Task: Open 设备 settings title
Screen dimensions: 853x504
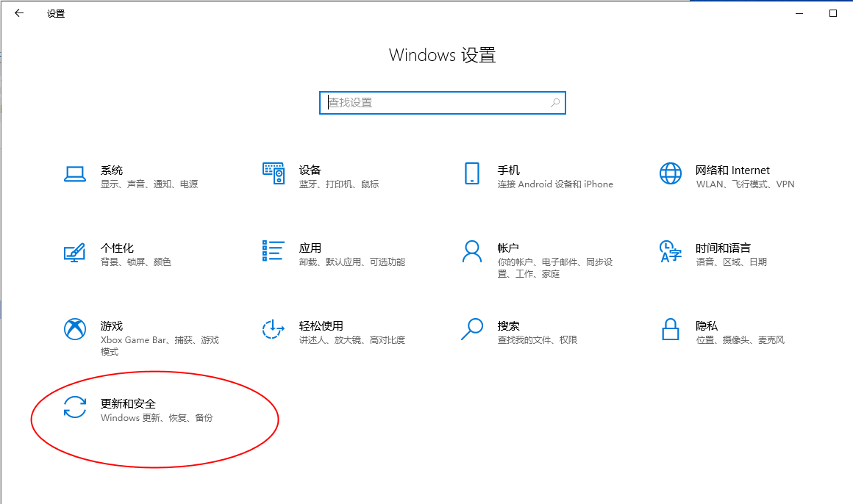Action: click(310, 170)
